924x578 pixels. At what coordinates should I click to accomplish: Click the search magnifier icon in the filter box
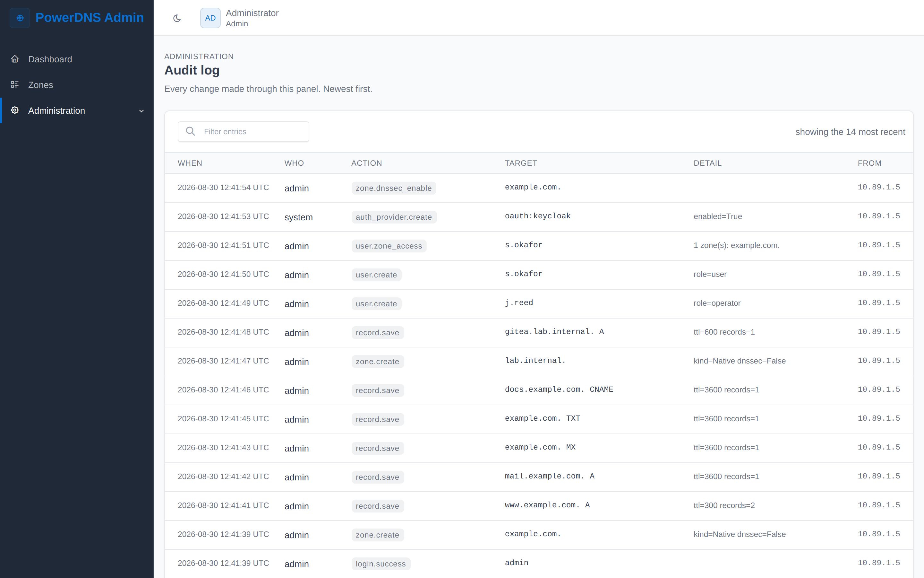click(190, 132)
